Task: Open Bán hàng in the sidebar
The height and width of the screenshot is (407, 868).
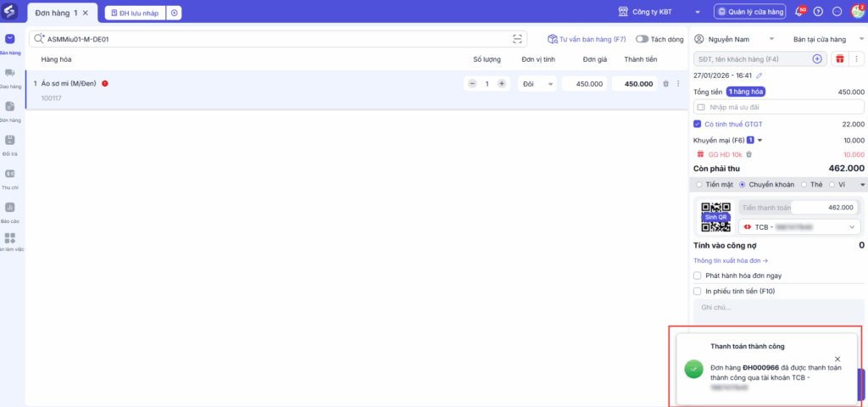Action: (10, 44)
